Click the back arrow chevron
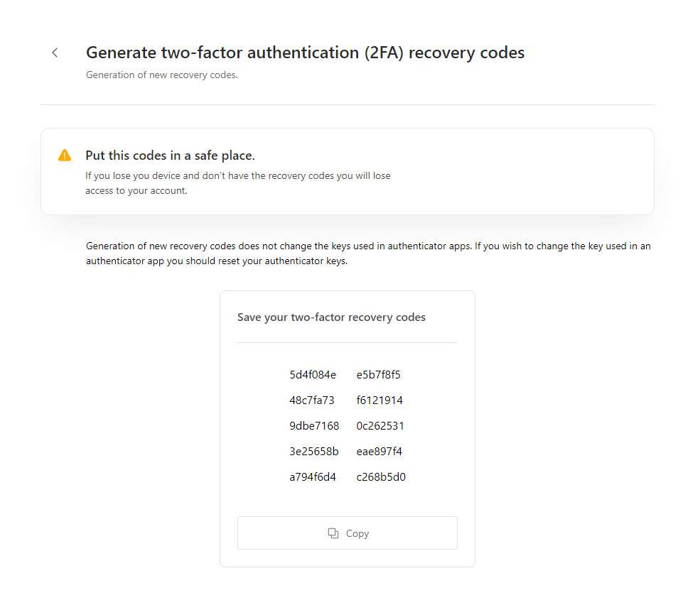Image resolution: width=700 pixels, height=605 pixels. tap(55, 53)
